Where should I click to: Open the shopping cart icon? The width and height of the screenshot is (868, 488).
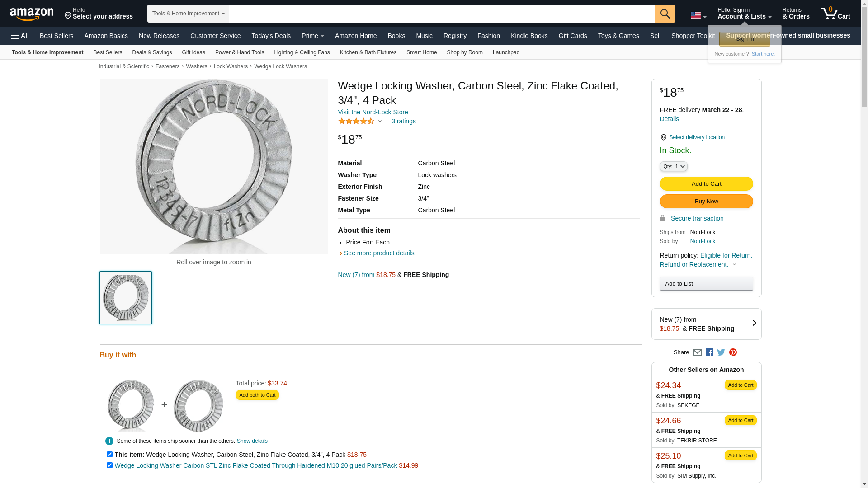pyautogui.click(x=835, y=14)
